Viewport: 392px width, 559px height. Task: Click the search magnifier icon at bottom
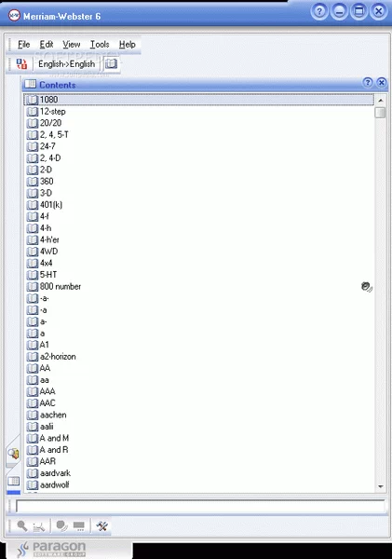tap(22, 525)
